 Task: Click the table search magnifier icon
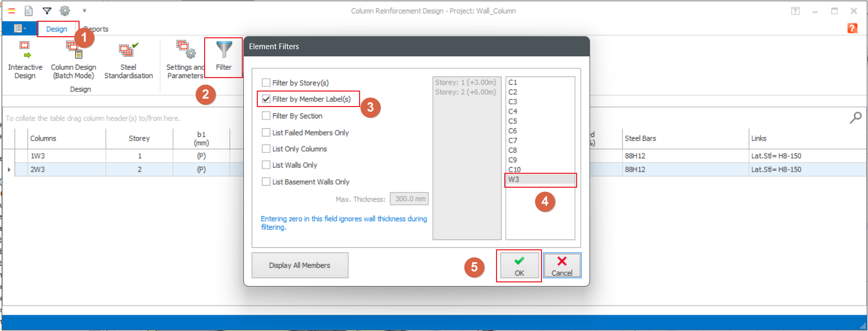tap(856, 118)
